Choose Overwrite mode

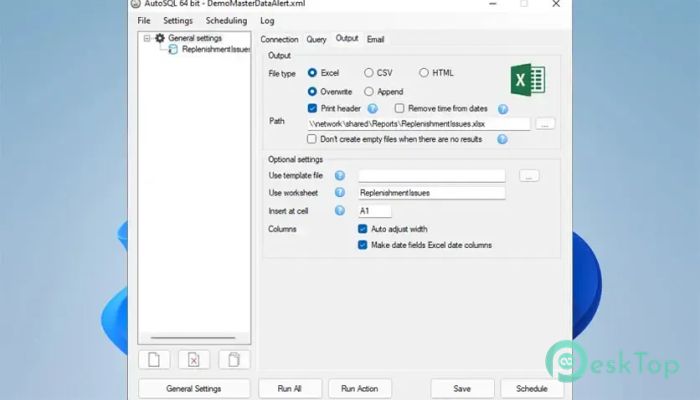312,92
